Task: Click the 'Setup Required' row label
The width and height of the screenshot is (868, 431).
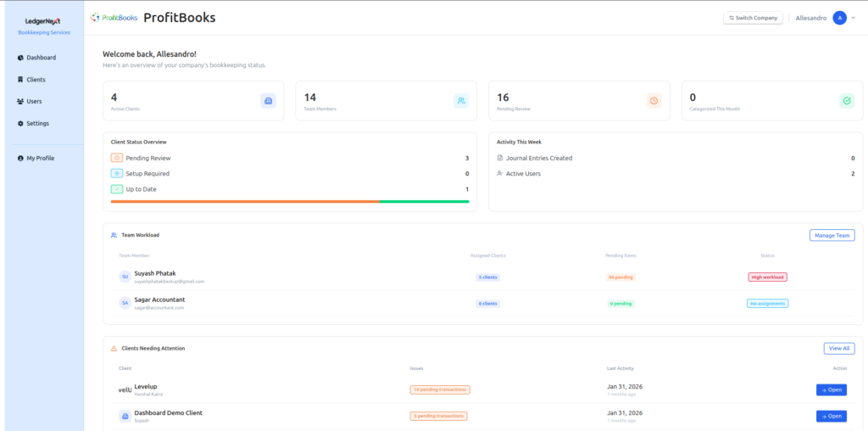Action: [147, 173]
